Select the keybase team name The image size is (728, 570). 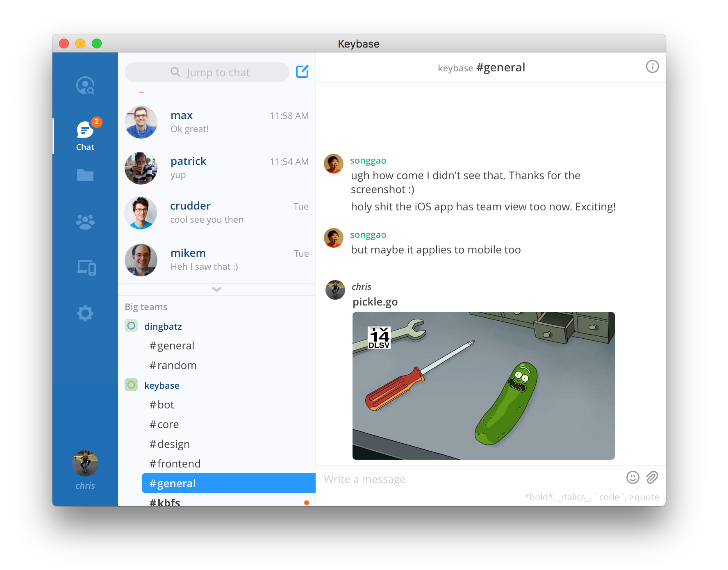point(162,385)
